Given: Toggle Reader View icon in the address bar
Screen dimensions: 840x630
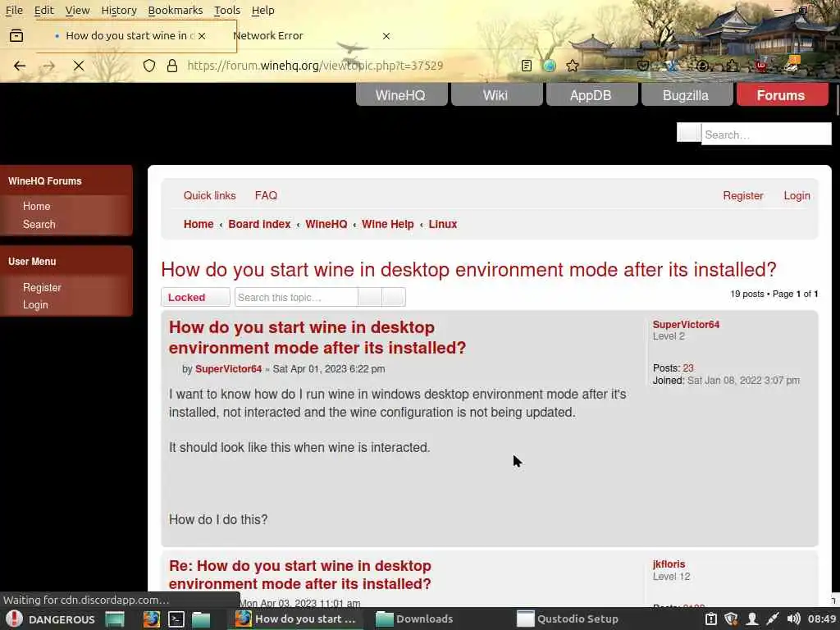Looking at the screenshot, I should [x=527, y=66].
